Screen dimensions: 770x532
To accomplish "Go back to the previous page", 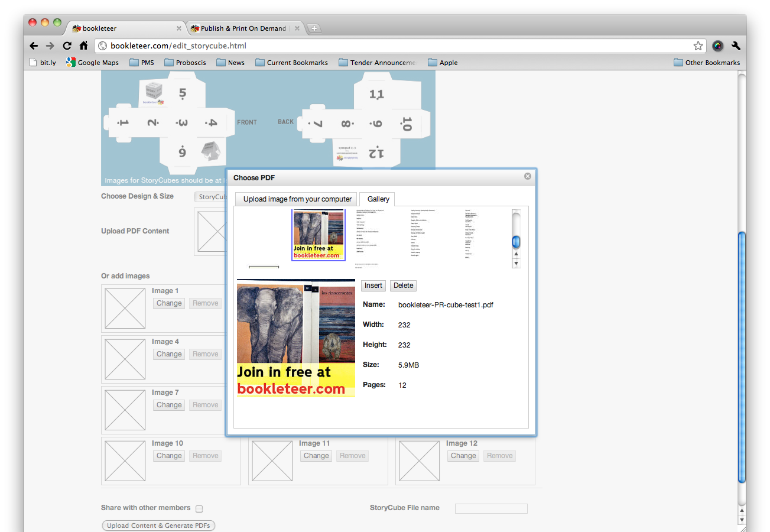I will [x=34, y=46].
